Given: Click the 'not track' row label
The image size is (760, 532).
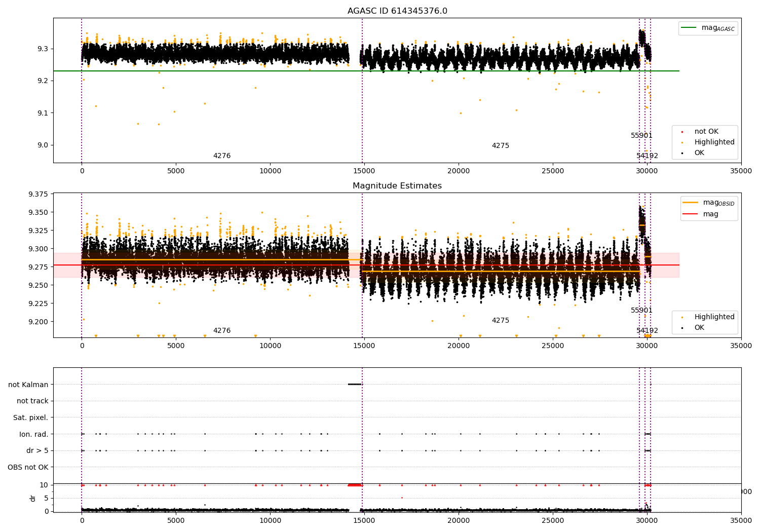Looking at the screenshot, I should 33,401.
